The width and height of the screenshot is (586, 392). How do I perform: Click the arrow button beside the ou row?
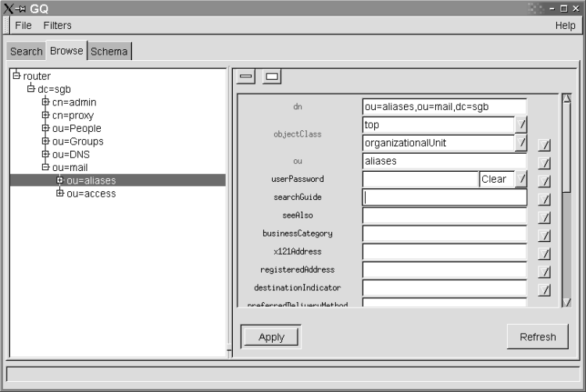tap(545, 163)
